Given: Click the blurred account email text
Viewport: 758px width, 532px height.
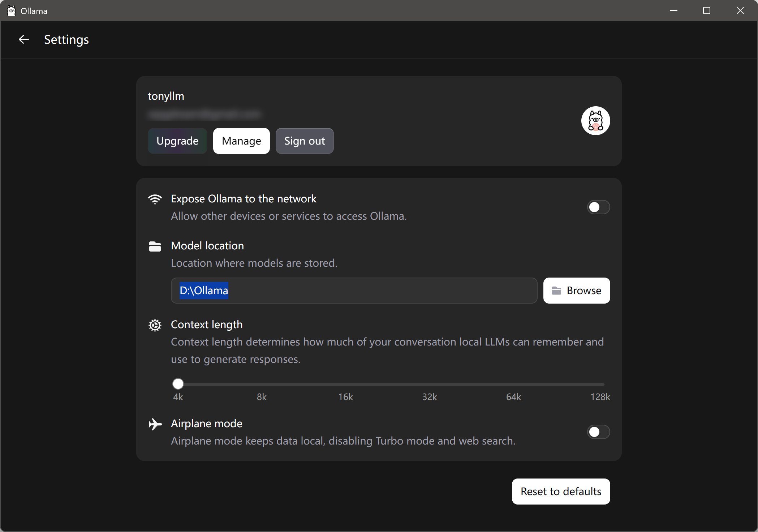Looking at the screenshot, I should [x=204, y=115].
